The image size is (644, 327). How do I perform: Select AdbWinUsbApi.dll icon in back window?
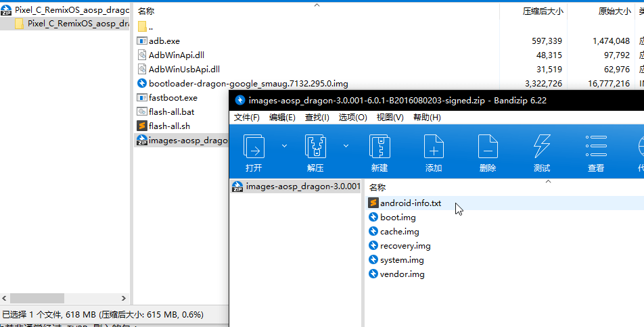click(141, 69)
